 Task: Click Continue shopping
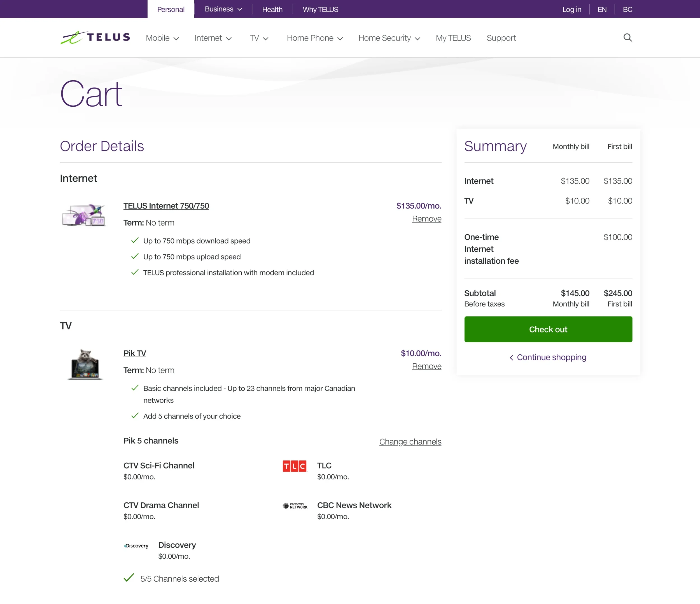click(548, 357)
